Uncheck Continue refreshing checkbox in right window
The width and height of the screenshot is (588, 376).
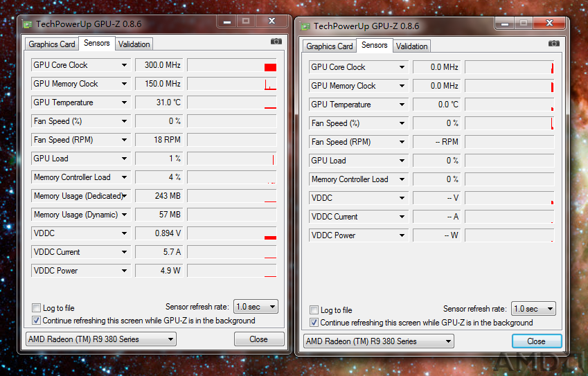(314, 323)
